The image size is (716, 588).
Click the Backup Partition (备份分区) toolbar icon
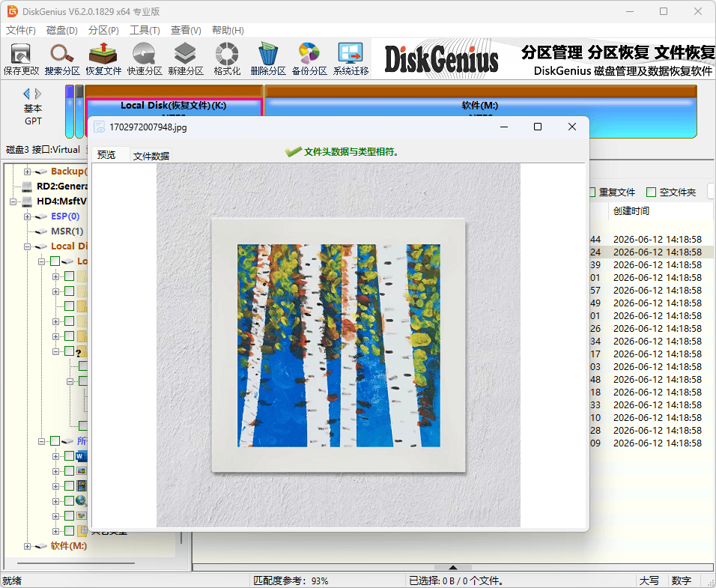[309, 59]
